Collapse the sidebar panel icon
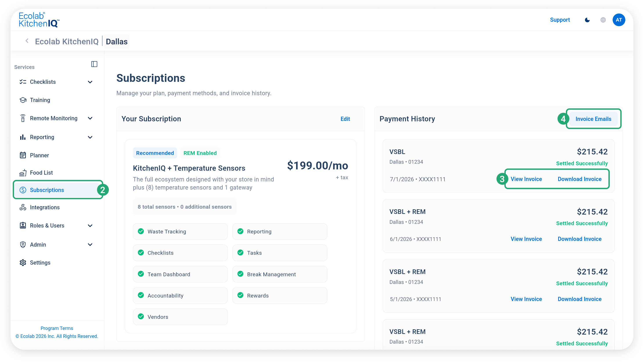Viewport: 644px width, 362px height. tap(94, 64)
